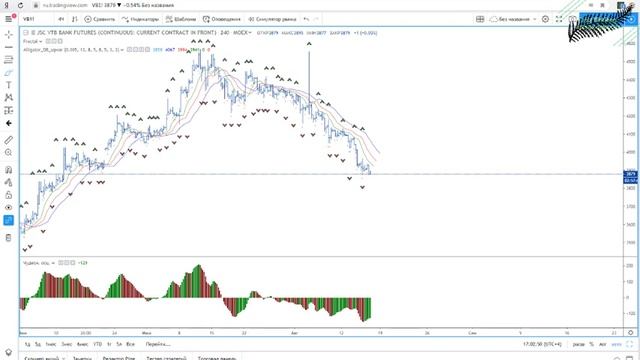
Task: Reload the page via browser refresh icon
Action: pos(20,5)
